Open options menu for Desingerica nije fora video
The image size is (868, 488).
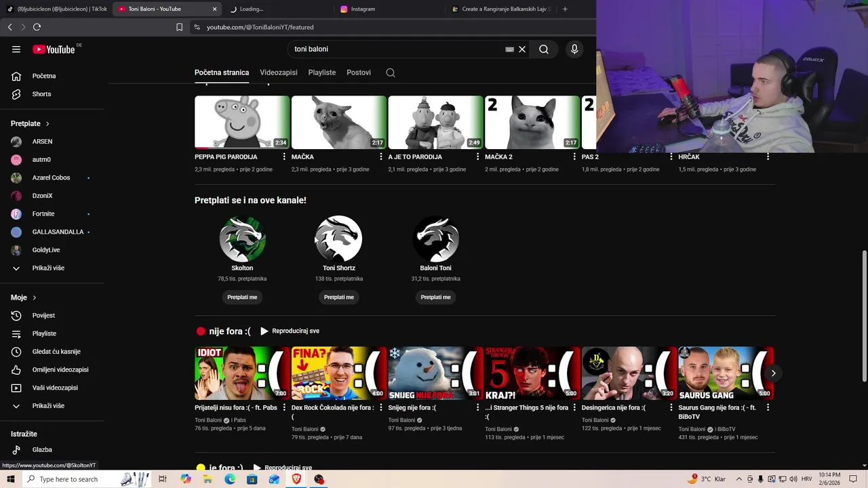(x=671, y=407)
